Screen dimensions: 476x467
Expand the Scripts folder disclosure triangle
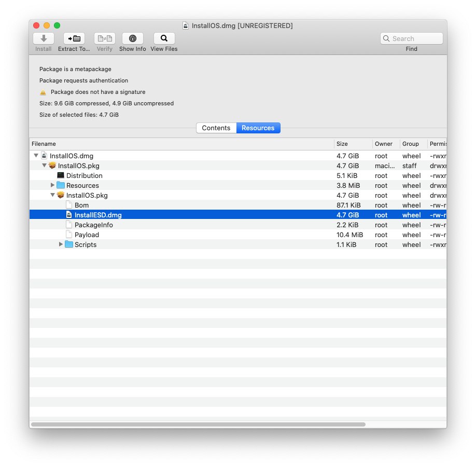click(x=61, y=244)
